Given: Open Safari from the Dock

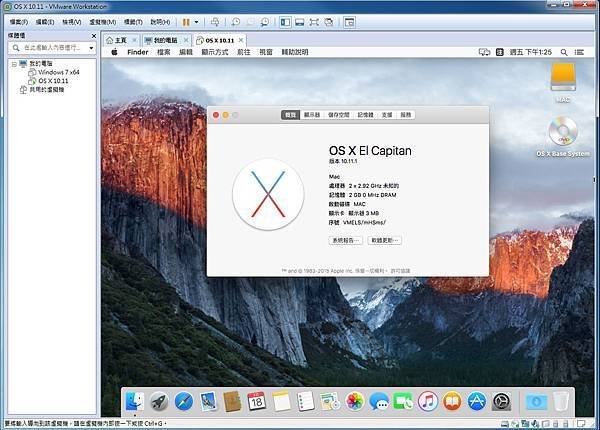Looking at the screenshot, I should (x=184, y=402).
